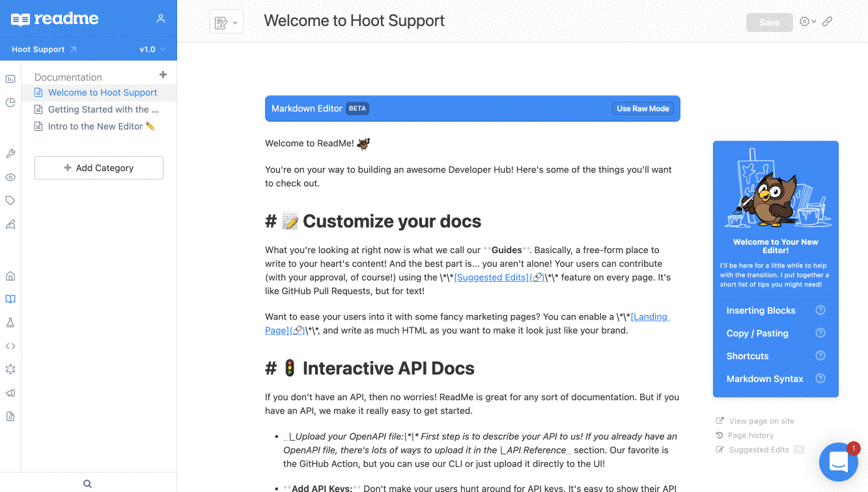Select the book Guides sidebar icon
The width and height of the screenshot is (868, 492).
click(10, 299)
